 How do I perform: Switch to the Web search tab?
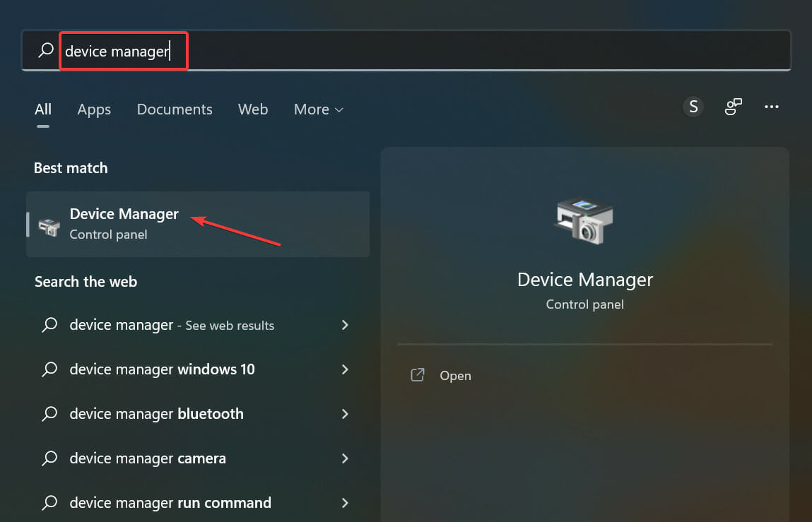click(253, 109)
